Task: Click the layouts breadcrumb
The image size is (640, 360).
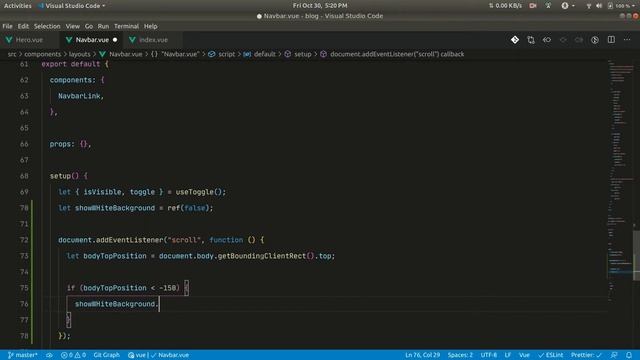Action: tap(80, 54)
